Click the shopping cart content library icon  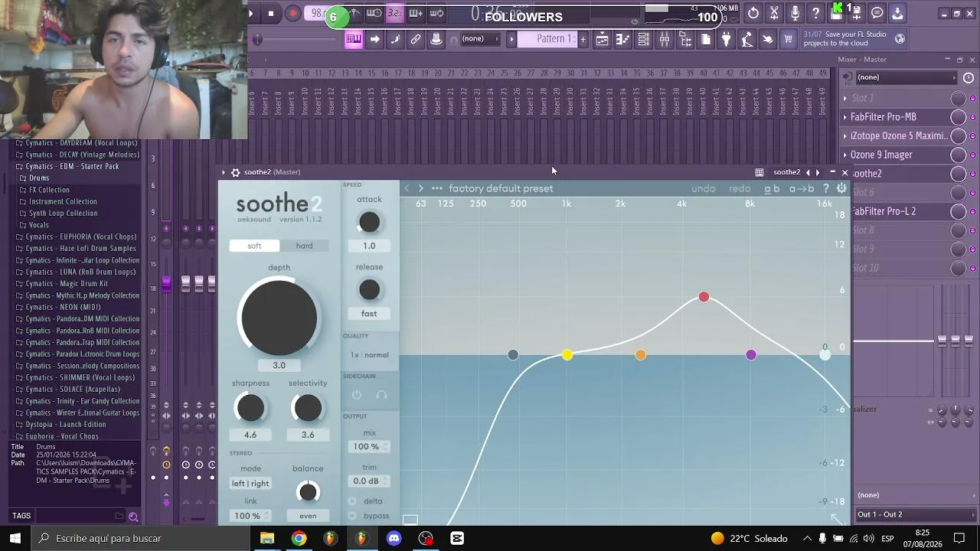[x=788, y=39]
